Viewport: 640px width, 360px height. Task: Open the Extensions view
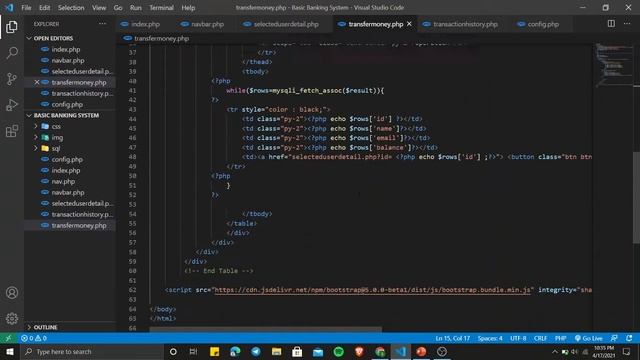pyautogui.click(x=12, y=131)
